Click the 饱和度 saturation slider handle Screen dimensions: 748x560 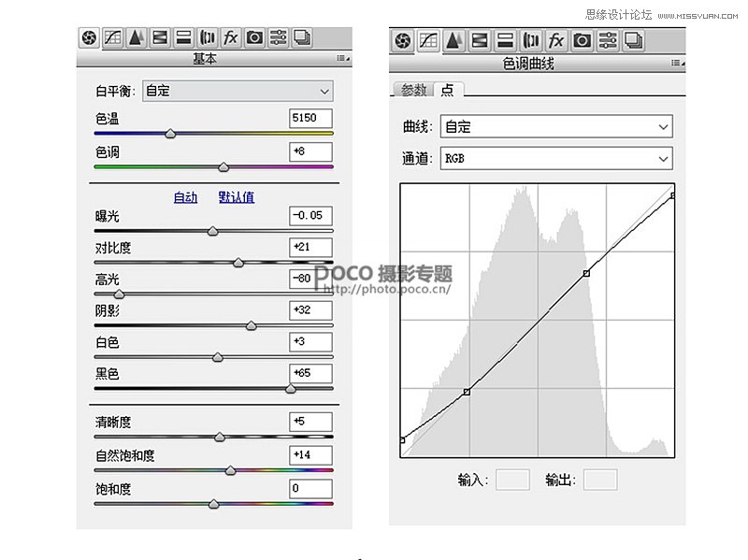[x=214, y=504]
